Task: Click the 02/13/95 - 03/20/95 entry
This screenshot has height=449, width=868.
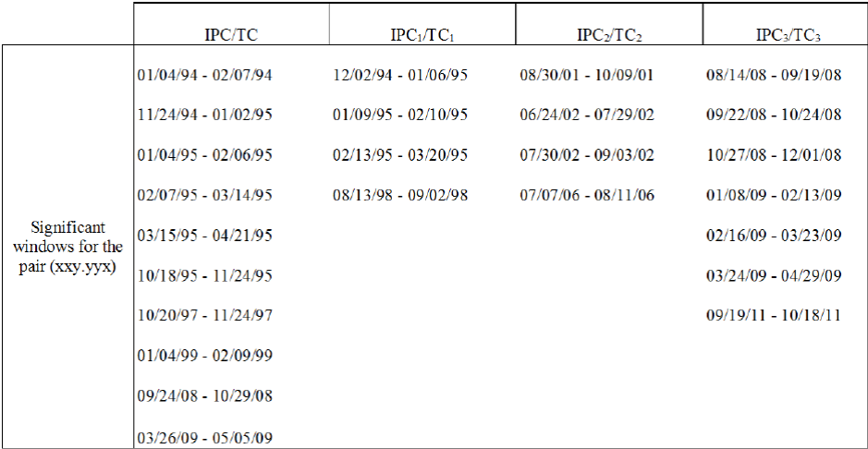Action: point(400,154)
